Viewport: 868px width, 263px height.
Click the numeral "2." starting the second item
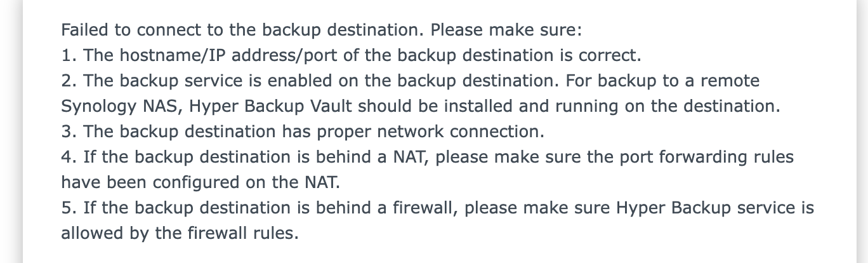(69, 81)
